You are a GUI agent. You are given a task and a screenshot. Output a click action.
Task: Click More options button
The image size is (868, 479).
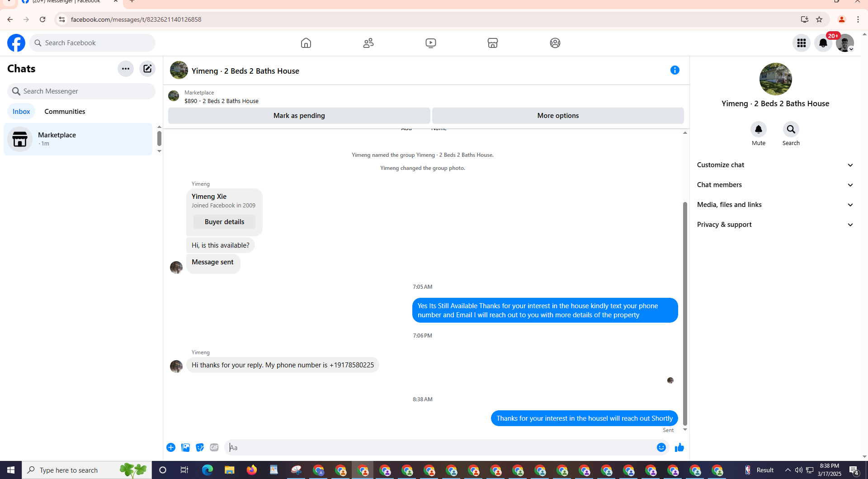tap(558, 116)
